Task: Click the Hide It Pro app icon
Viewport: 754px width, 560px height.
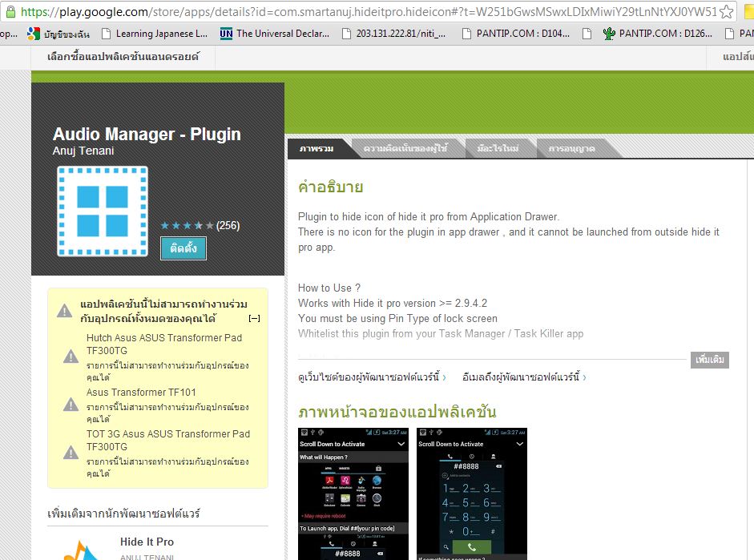Action: [x=82, y=550]
